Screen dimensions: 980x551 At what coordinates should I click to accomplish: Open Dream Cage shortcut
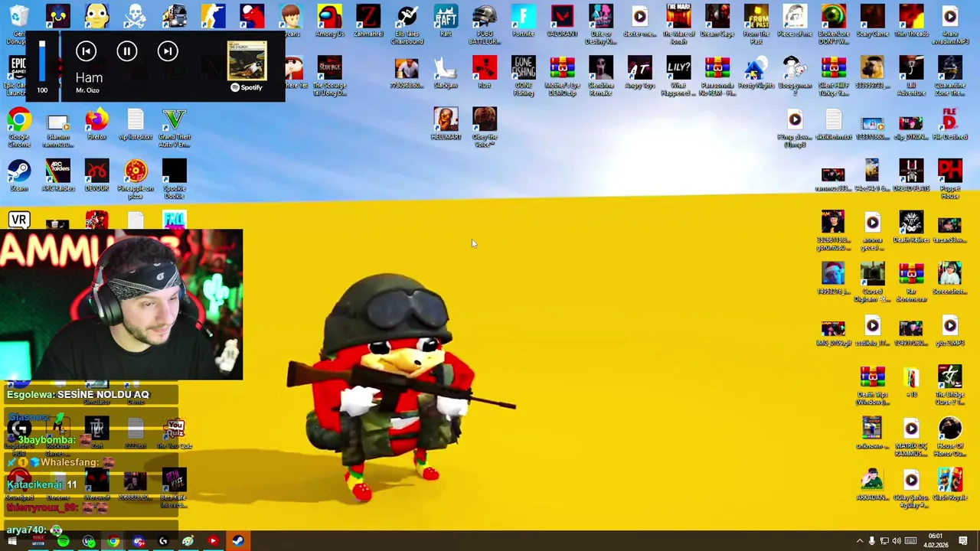(717, 21)
